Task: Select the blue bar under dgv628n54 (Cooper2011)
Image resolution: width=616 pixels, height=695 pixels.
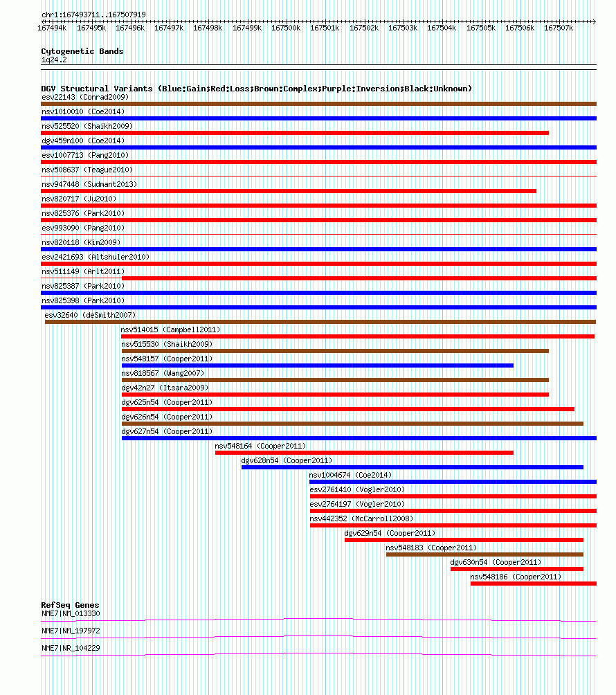Action: (x=413, y=468)
